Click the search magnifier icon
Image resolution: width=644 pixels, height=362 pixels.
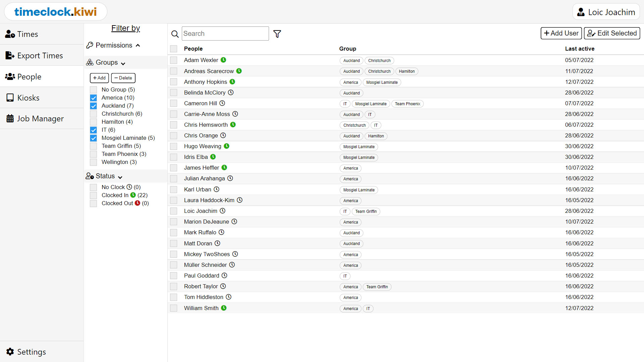click(175, 34)
